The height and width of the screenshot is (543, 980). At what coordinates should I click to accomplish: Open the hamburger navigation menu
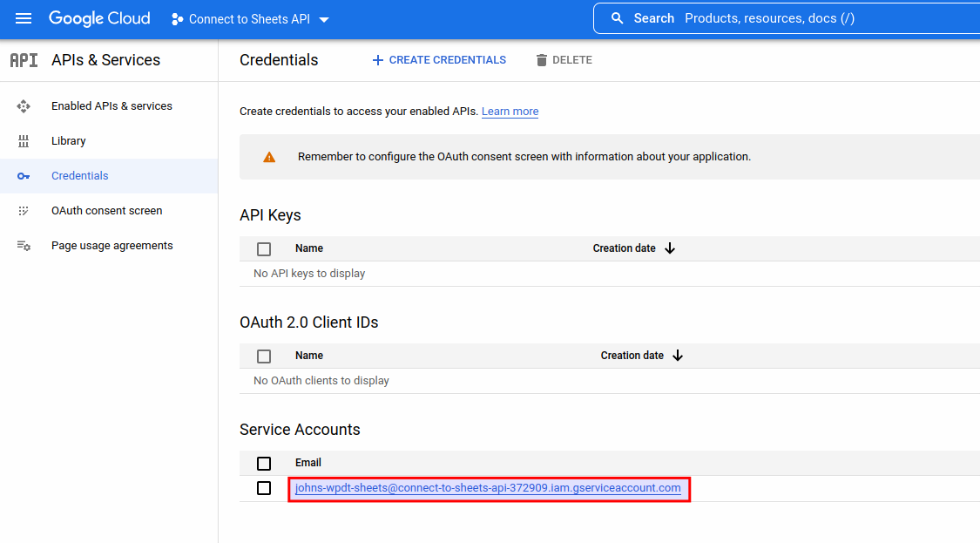click(24, 18)
